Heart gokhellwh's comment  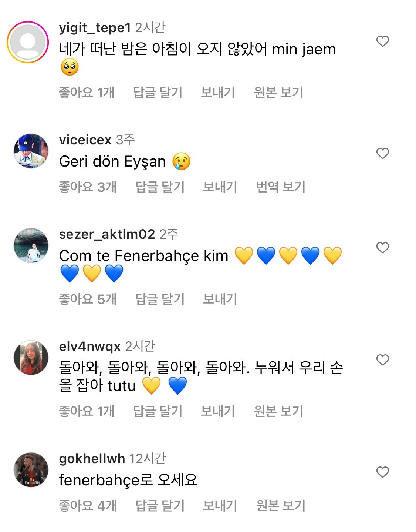(x=382, y=472)
